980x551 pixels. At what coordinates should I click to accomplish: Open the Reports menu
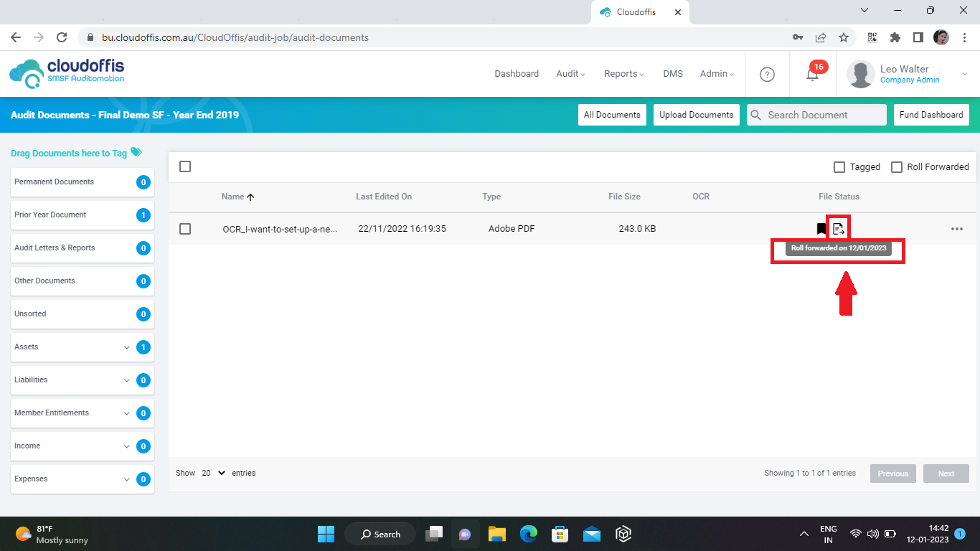click(623, 74)
